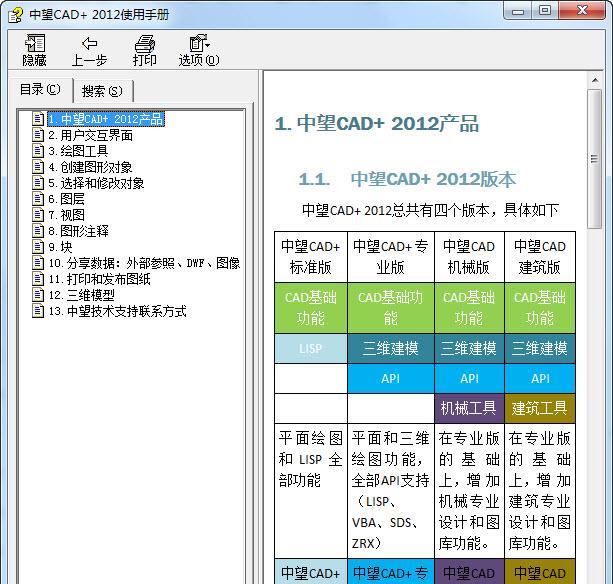The height and width of the screenshot is (584, 613).
Task: Click page icon beside 2. 用户交互界面
Action: 38,135
